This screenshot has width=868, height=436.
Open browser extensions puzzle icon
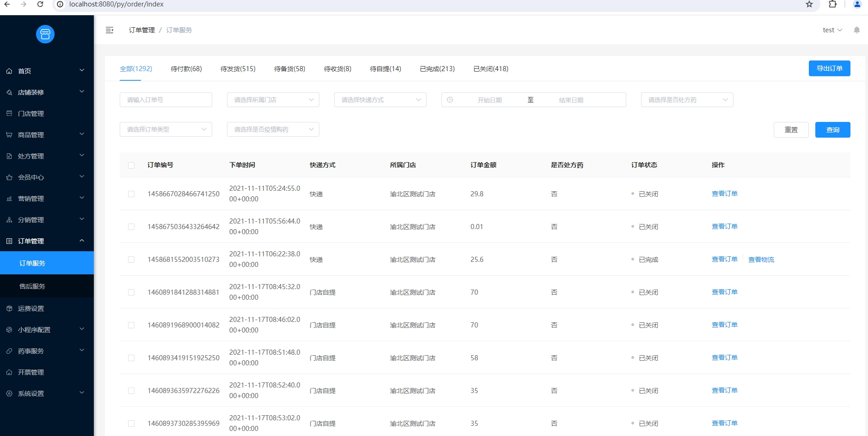832,4
